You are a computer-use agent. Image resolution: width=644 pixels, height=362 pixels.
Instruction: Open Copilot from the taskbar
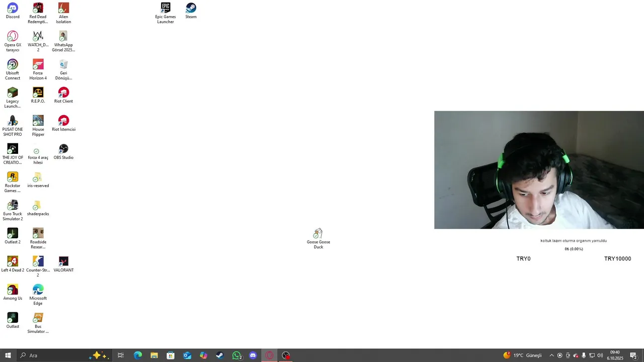click(203, 355)
